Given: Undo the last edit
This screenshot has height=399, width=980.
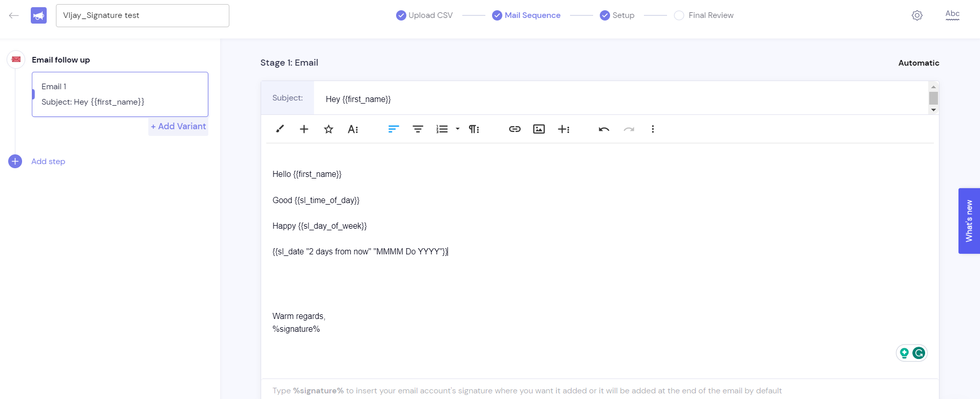Looking at the screenshot, I should click(x=604, y=129).
